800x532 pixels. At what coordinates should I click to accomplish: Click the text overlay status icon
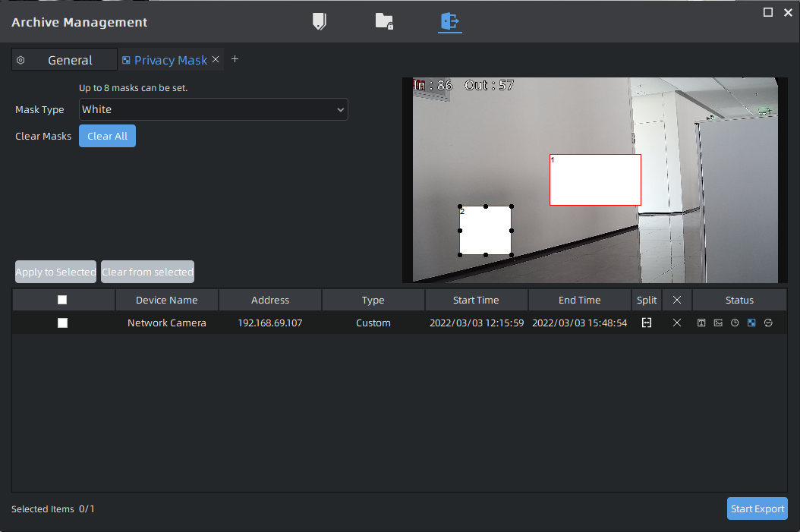(701, 323)
